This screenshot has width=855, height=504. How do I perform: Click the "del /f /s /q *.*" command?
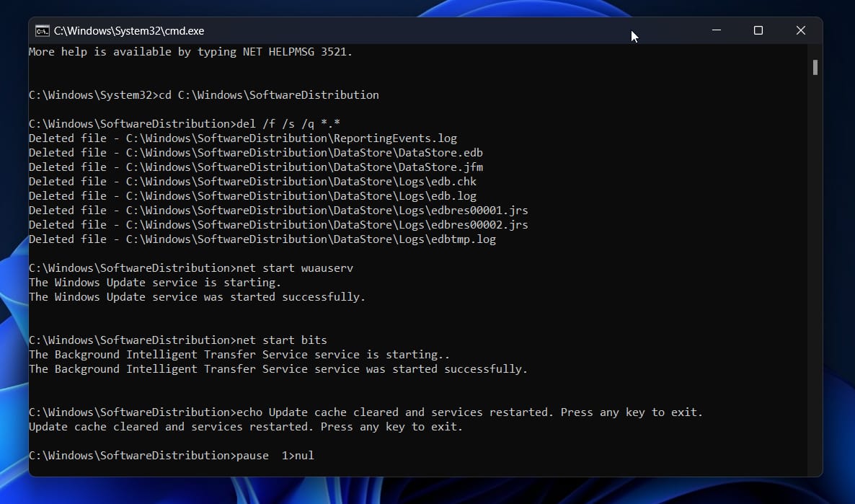tap(288, 124)
